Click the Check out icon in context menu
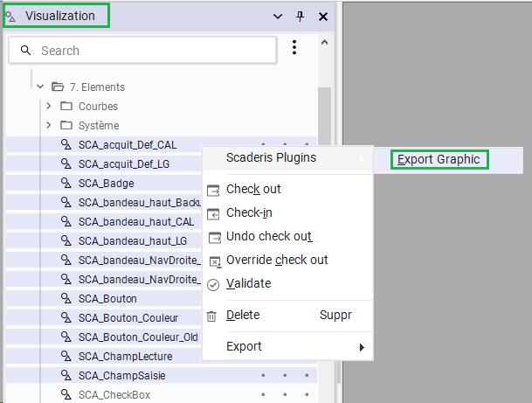The height and width of the screenshot is (403, 532). pyautogui.click(x=213, y=190)
